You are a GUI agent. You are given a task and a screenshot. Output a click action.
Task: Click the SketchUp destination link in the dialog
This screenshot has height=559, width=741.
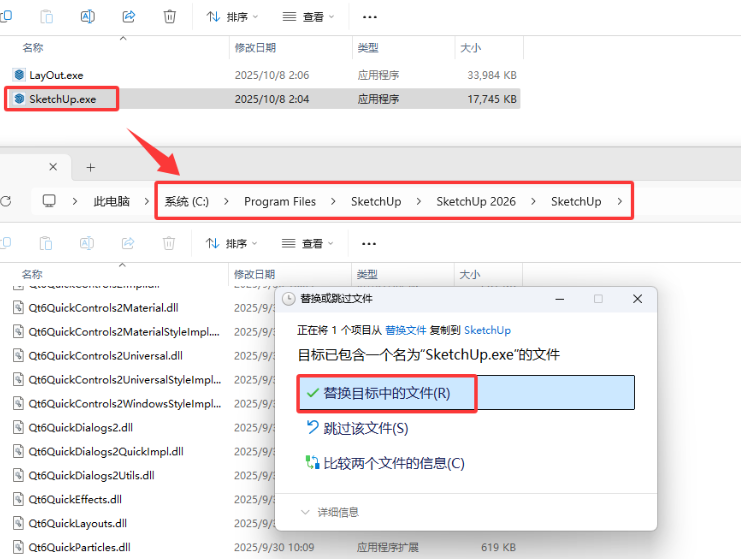tap(487, 330)
